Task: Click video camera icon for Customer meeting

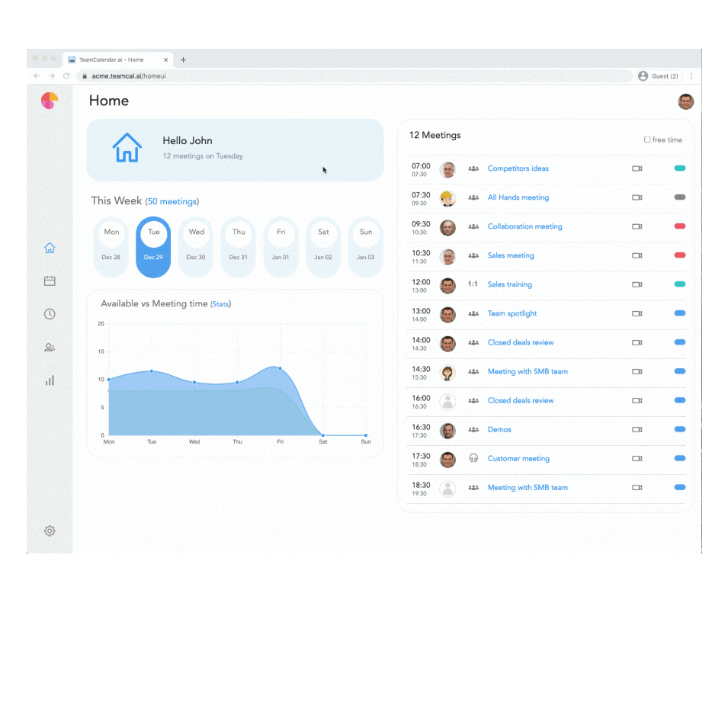Action: (637, 459)
